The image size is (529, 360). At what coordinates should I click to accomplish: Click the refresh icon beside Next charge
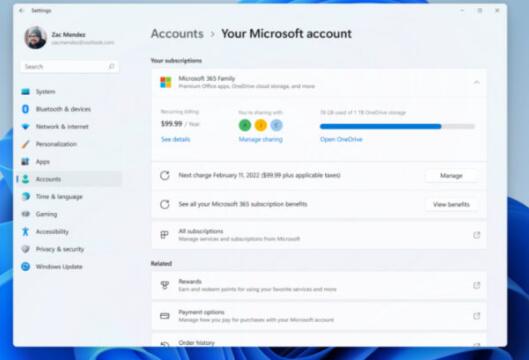coord(165,175)
